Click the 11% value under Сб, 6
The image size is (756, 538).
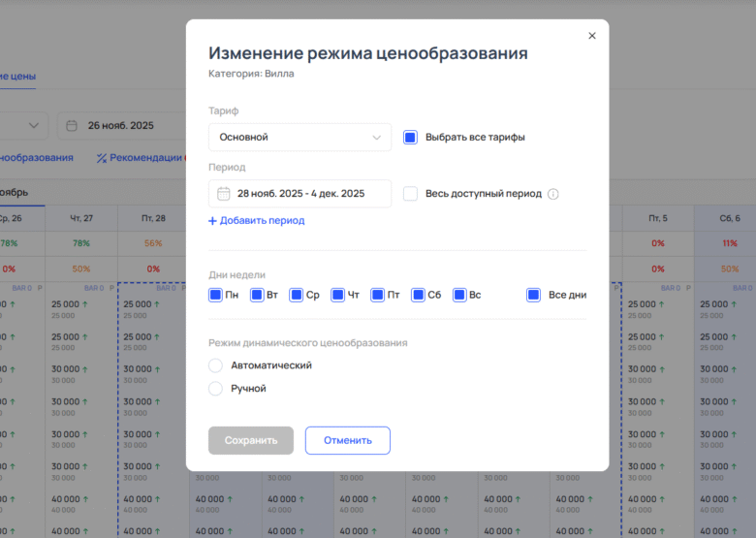click(730, 243)
